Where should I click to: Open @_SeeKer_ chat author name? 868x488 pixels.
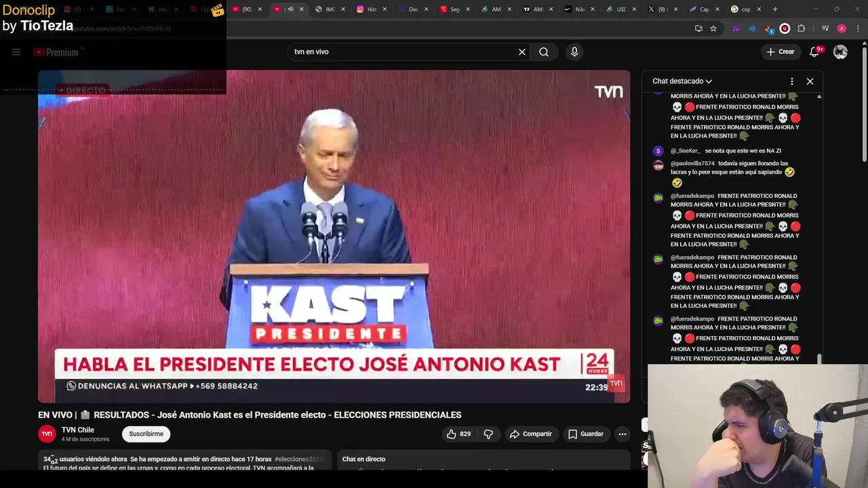point(685,151)
